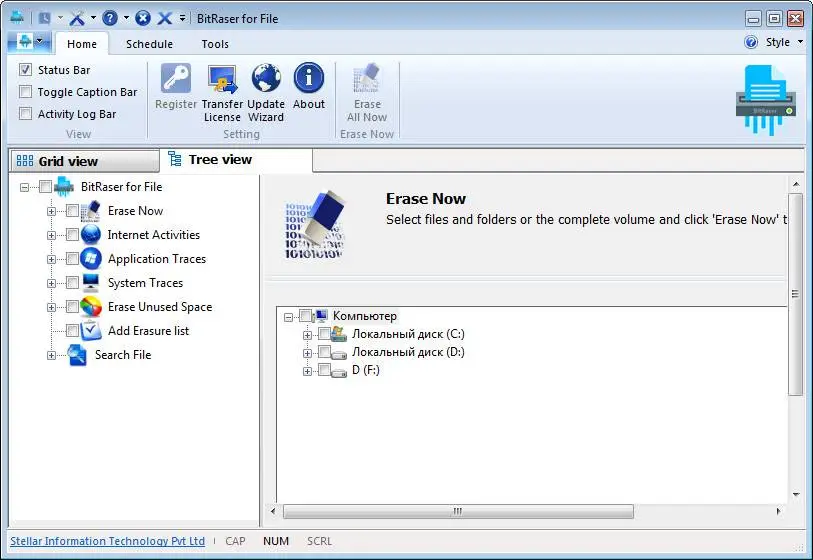Click the D (F:) drive icon

339,372
